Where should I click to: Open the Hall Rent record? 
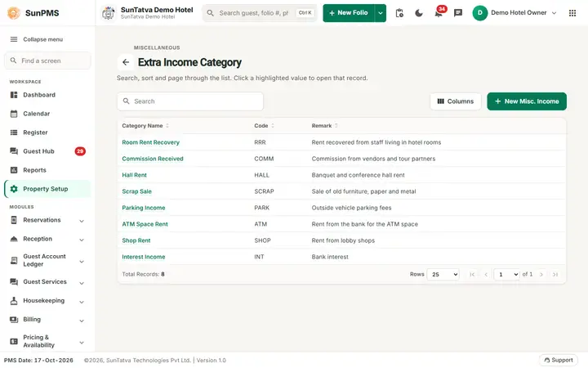click(134, 175)
